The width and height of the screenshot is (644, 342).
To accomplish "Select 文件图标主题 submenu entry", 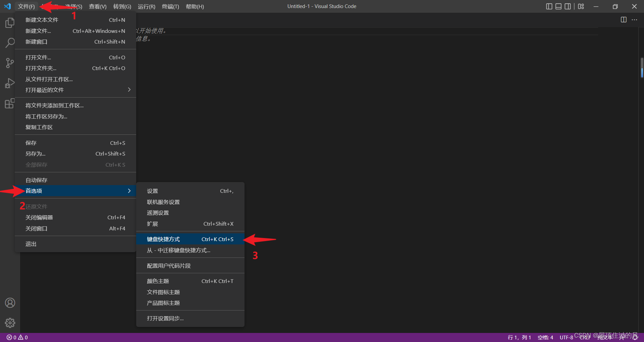I will pyautogui.click(x=190, y=292).
